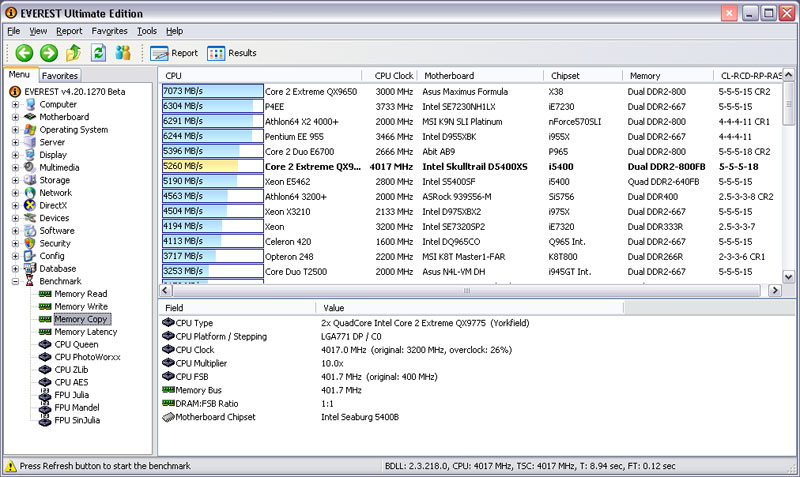Select the Operating System tree icon
Viewport: 800px width, 477px height.
[x=30, y=130]
